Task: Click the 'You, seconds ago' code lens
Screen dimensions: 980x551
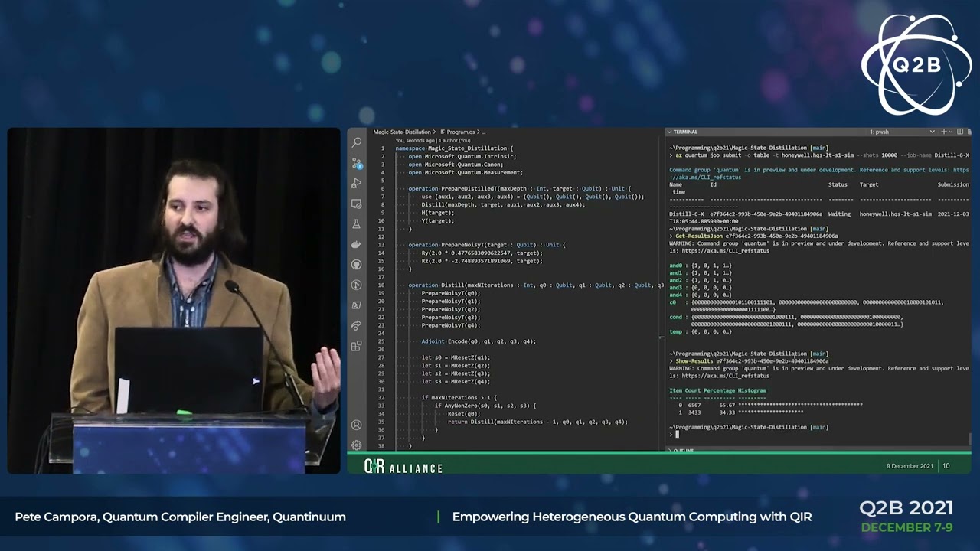Action: pyautogui.click(x=416, y=141)
